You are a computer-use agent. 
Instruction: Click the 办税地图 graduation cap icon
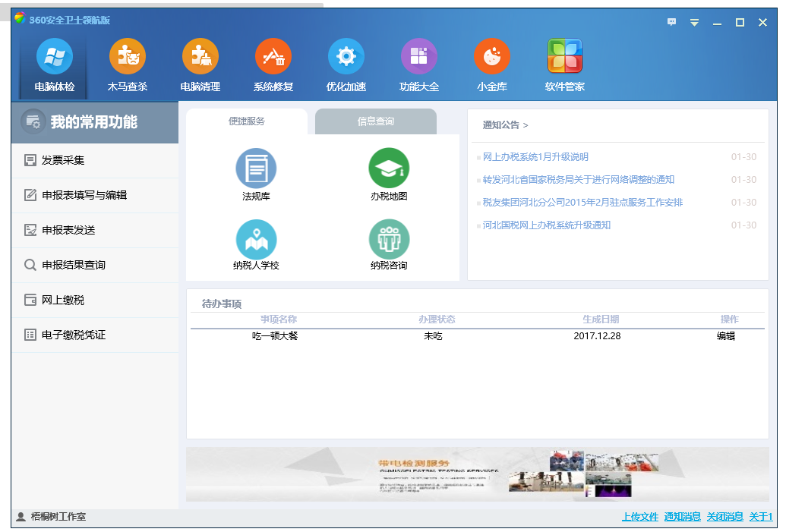pos(389,168)
